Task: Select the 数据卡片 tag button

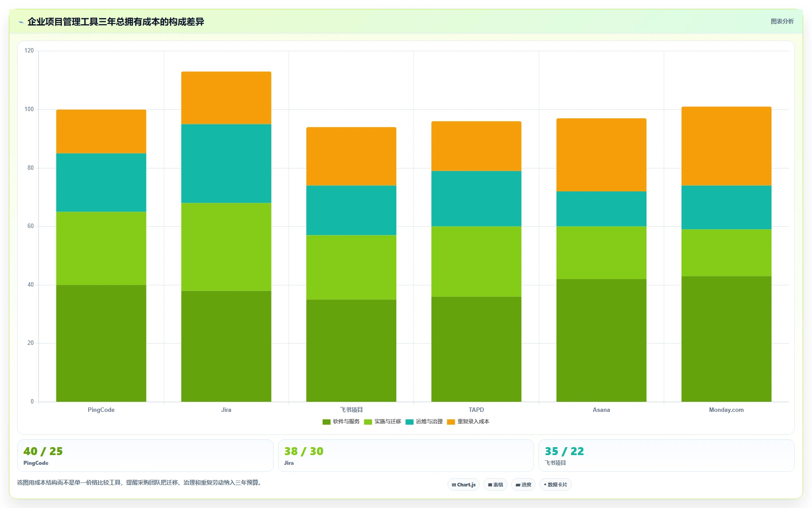Action: (x=555, y=485)
